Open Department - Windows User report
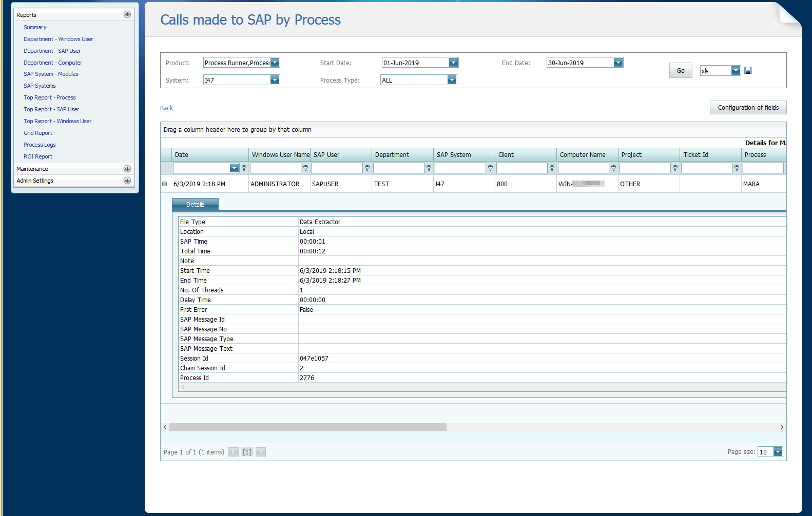 point(58,39)
